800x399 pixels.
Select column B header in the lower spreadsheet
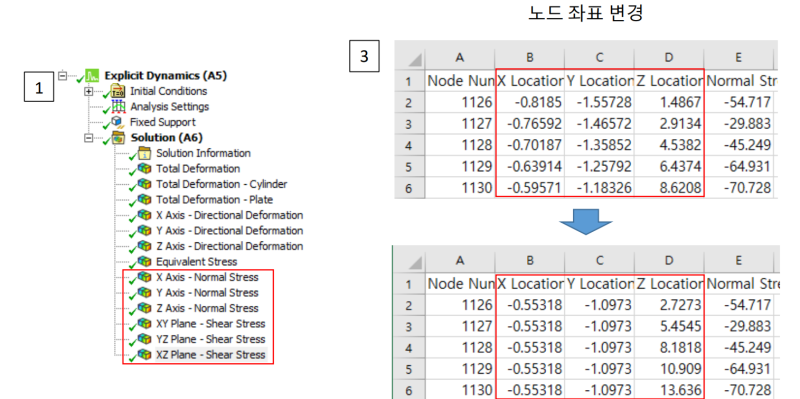pyautogui.click(x=530, y=261)
